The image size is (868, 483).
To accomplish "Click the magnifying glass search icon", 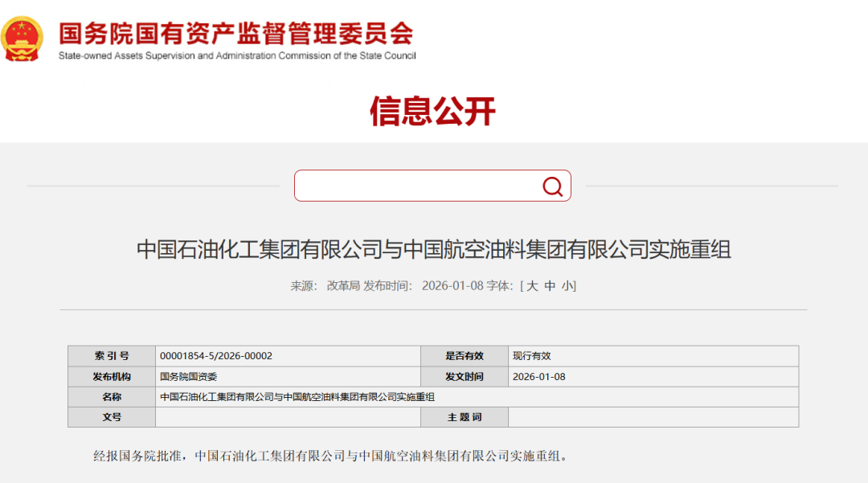I will (552, 186).
